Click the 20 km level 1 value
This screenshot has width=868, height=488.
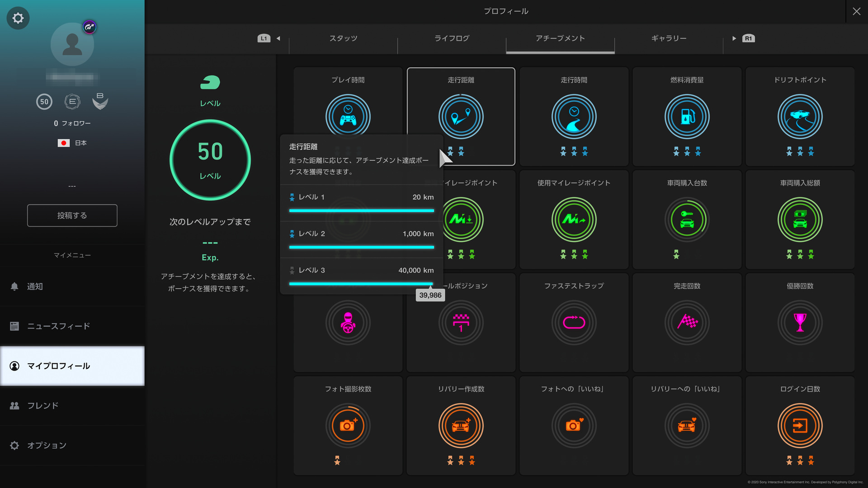[x=423, y=197]
